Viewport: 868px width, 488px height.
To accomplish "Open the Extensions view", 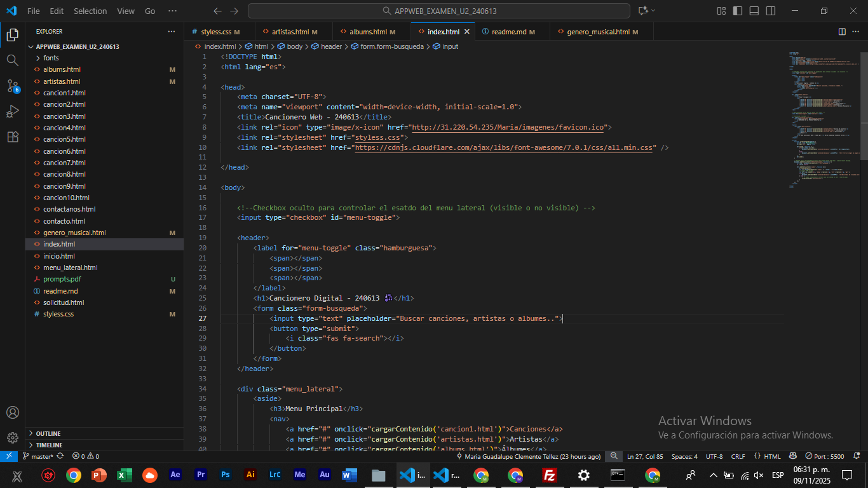I will pos(12,137).
